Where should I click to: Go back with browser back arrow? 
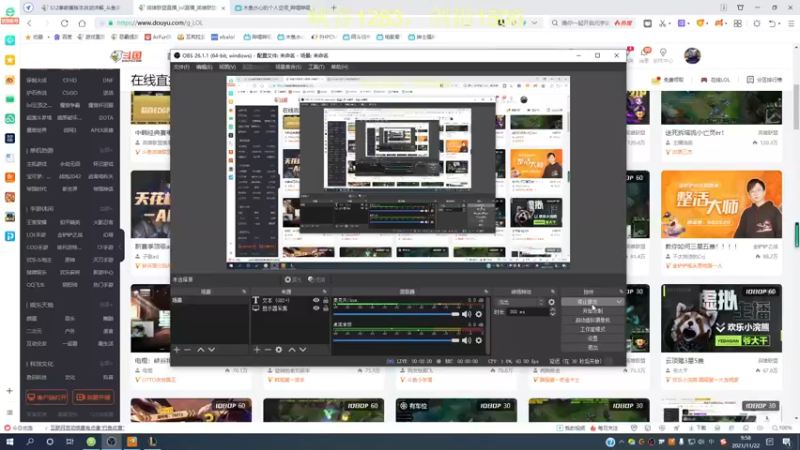point(30,23)
